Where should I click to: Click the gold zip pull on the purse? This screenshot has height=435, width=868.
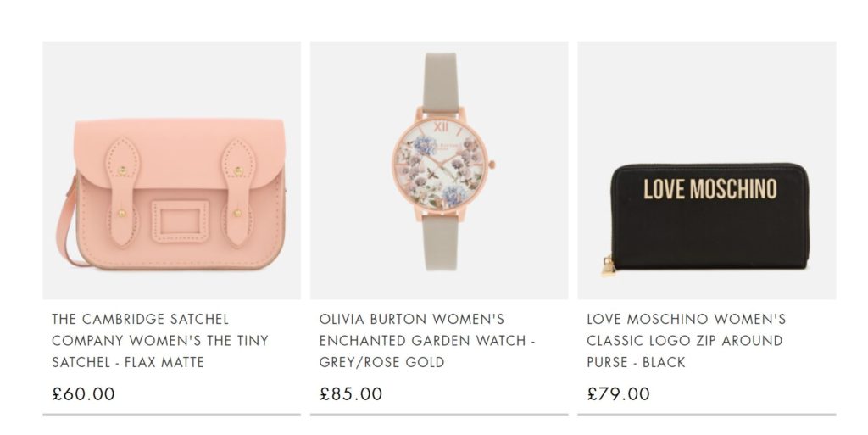pos(608,266)
